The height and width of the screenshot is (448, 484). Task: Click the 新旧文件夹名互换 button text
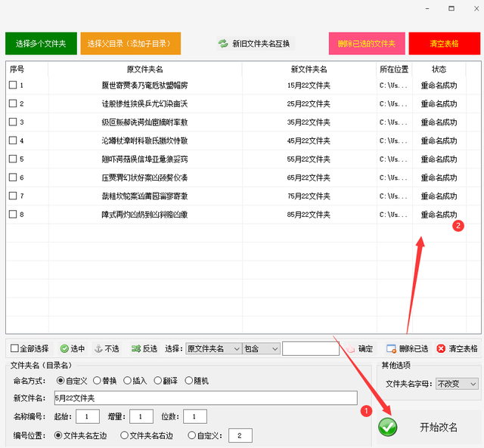pyautogui.click(x=261, y=44)
